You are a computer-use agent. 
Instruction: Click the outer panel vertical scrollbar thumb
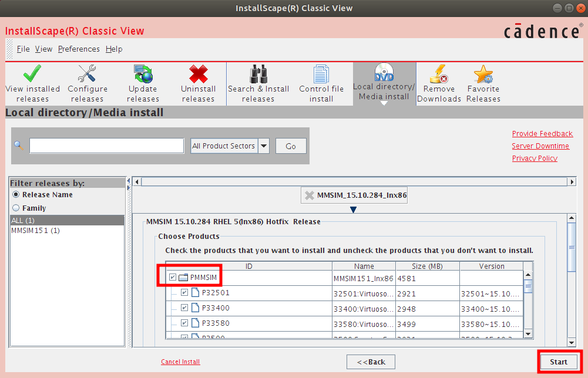572,247
